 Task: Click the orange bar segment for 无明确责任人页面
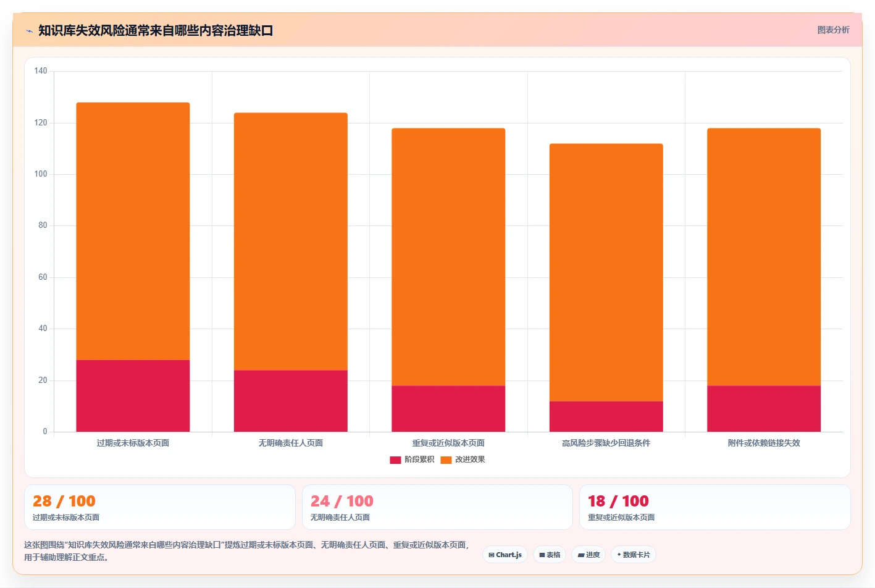click(291, 241)
